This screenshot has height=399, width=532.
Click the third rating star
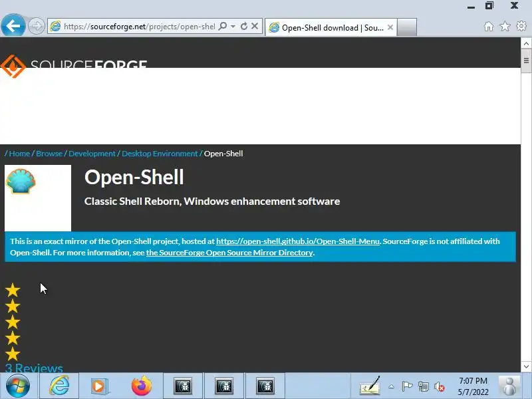pos(13,323)
